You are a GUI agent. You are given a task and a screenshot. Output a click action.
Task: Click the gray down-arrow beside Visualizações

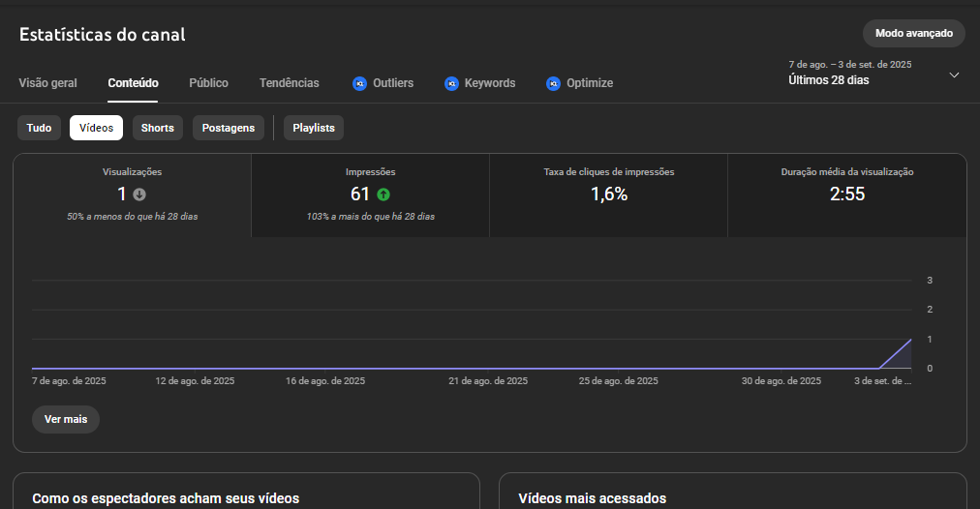pos(139,195)
